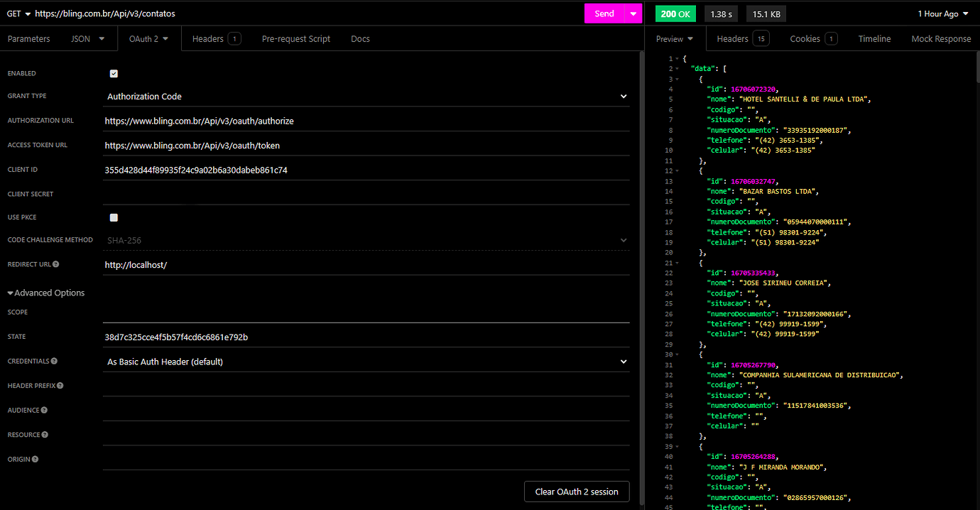980x510 pixels.
Task: Click the Send button
Action: 604,13
